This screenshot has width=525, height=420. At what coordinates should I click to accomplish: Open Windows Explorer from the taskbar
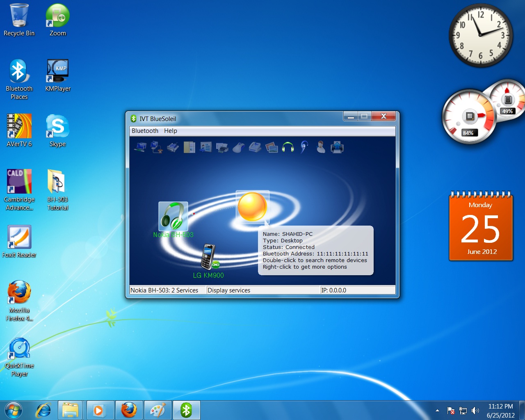click(x=70, y=410)
